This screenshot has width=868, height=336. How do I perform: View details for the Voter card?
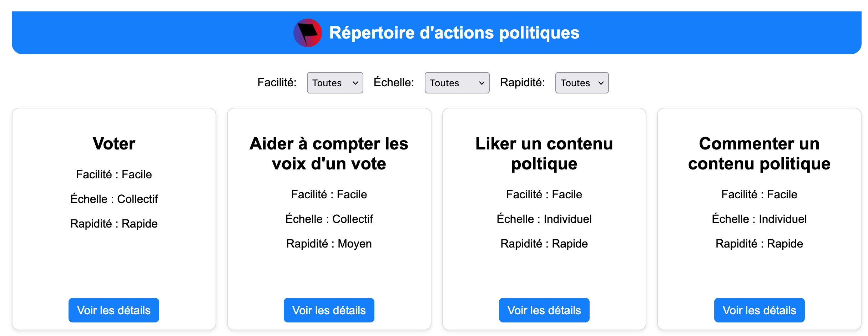(x=113, y=310)
